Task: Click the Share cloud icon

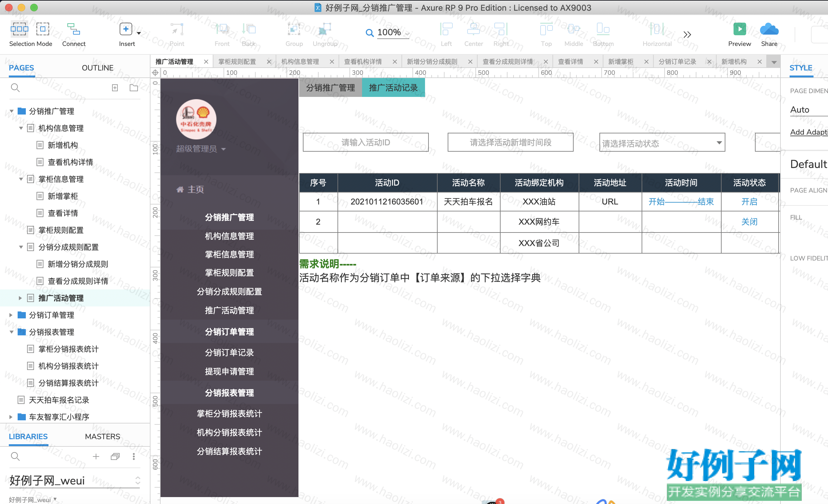Action: coord(769,29)
